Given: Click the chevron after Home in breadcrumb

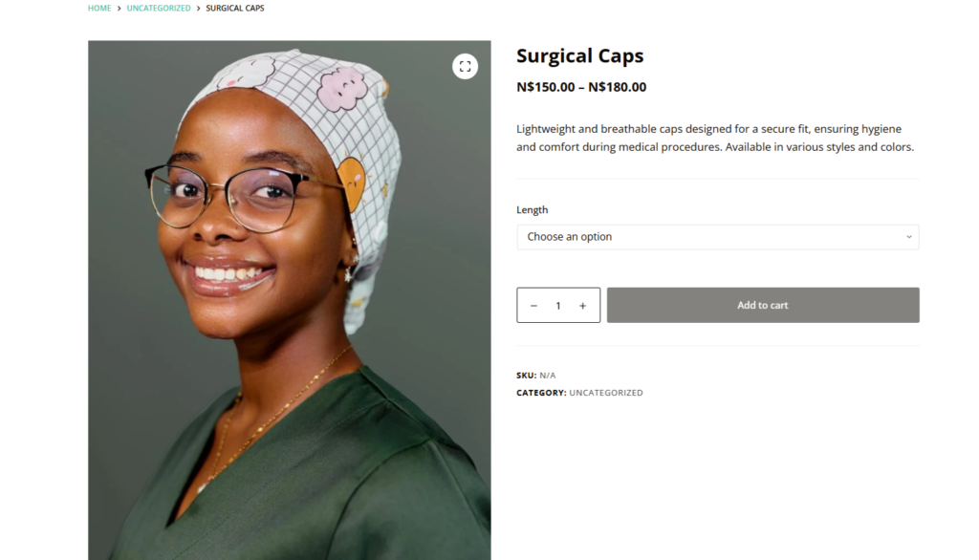Looking at the screenshot, I should pyautogui.click(x=120, y=9).
